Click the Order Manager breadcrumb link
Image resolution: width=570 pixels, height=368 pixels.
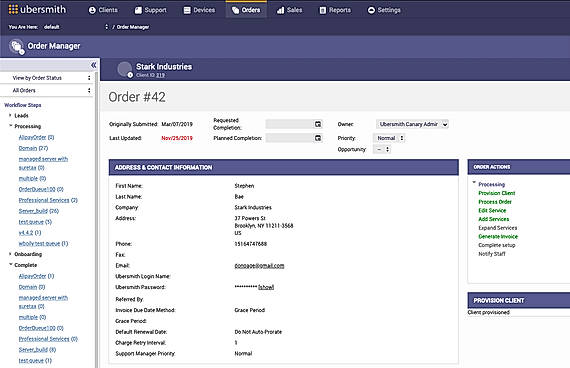pyautogui.click(x=133, y=27)
